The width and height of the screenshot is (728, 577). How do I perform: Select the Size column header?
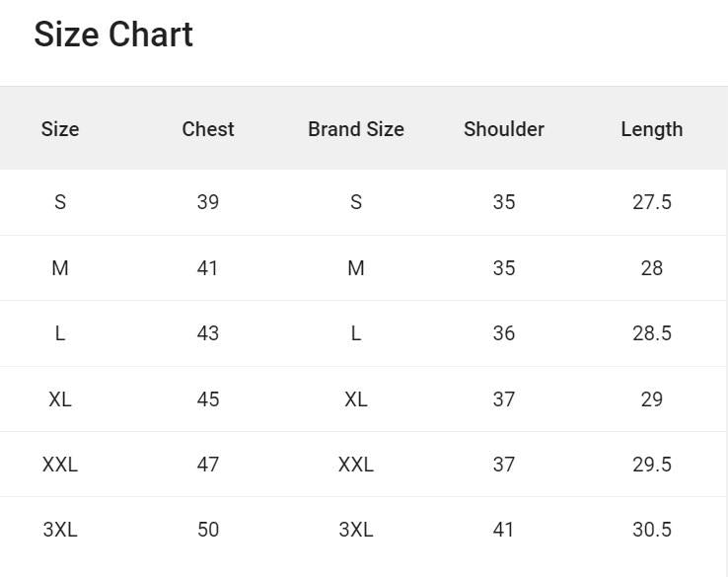tap(60, 129)
